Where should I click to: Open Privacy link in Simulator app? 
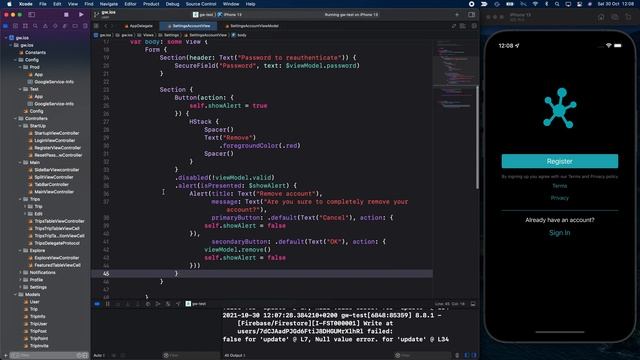(x=560, y=198)
